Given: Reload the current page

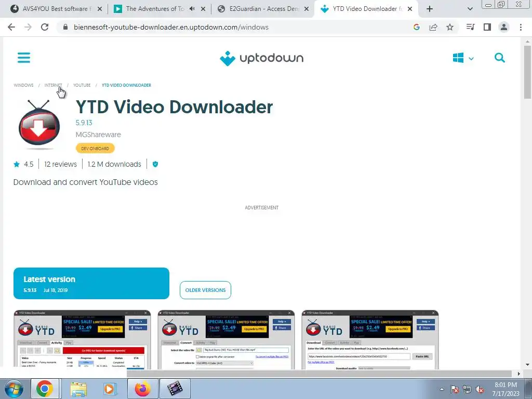Looking at the screenshot, I should (45, 27).
